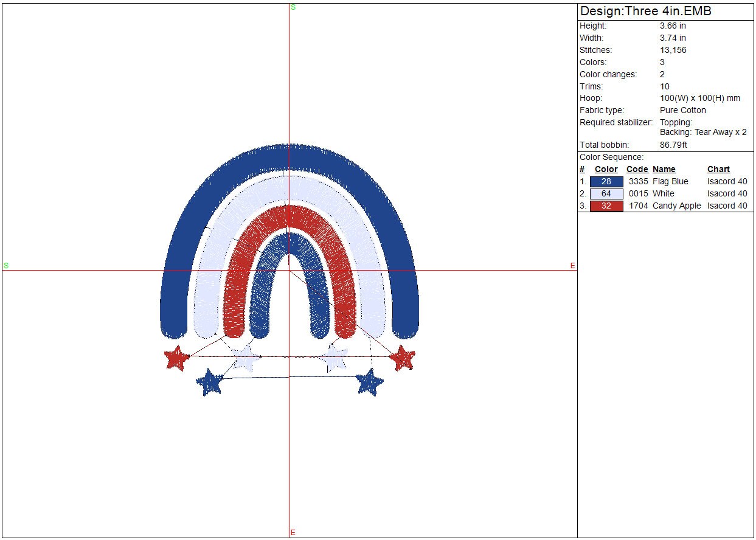Viewport: 756px width, 540px height.
Task: Click the red star at far left
Action: click(x=177, y=358)
